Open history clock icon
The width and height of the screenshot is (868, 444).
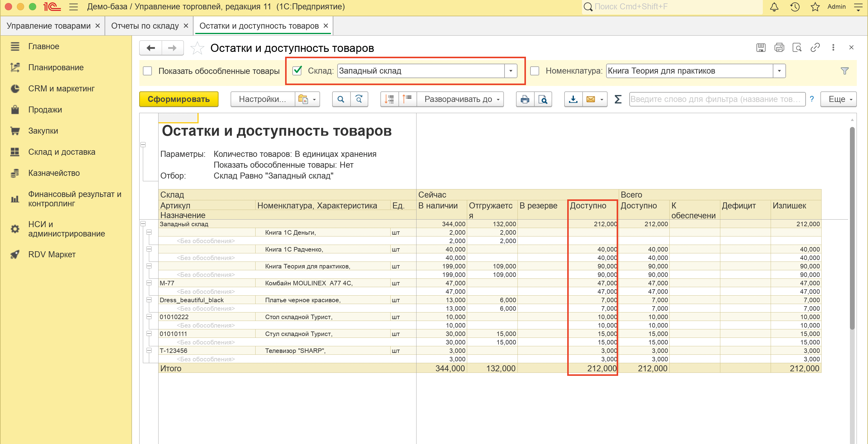tap(794, 7)
